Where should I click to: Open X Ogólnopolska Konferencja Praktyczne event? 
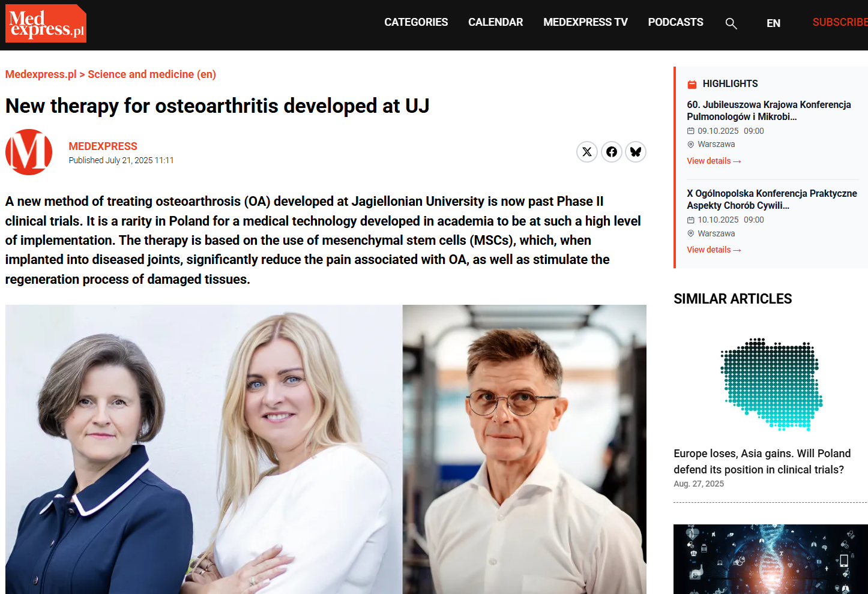772,199
